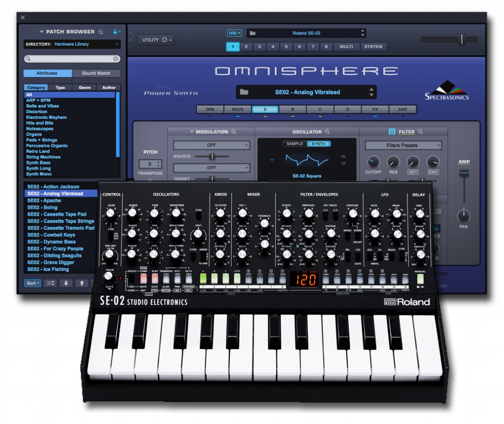
Task: Open the HW hardware profile dropdown
Action: (x=234, y=33)
